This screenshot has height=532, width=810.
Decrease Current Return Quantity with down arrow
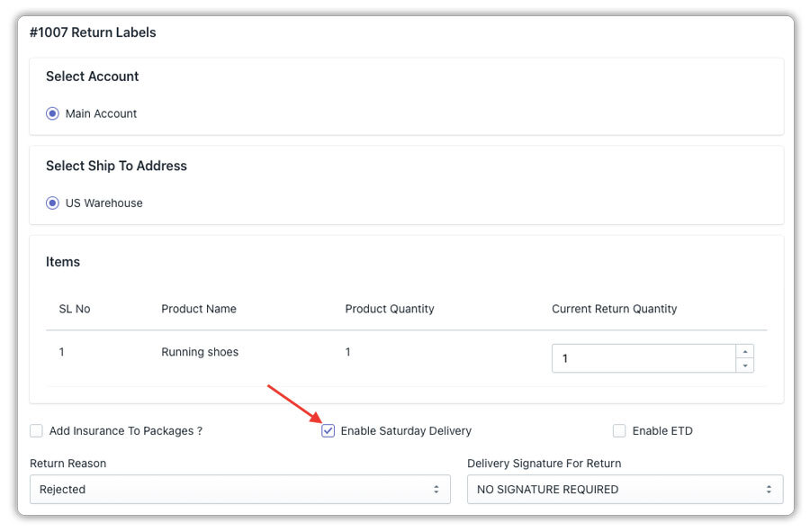coord(745,365)
